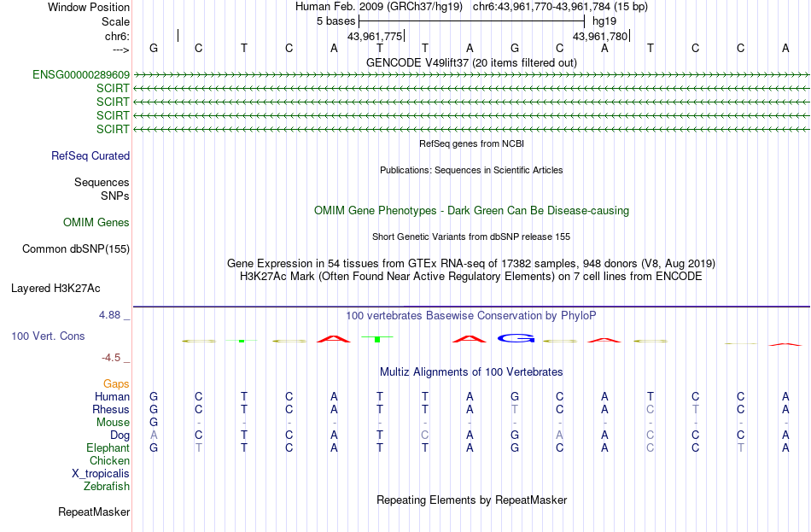Click Basewise Conservation by PhyloP title
This screenshot has height=532, width=811.
click(471, 316)
